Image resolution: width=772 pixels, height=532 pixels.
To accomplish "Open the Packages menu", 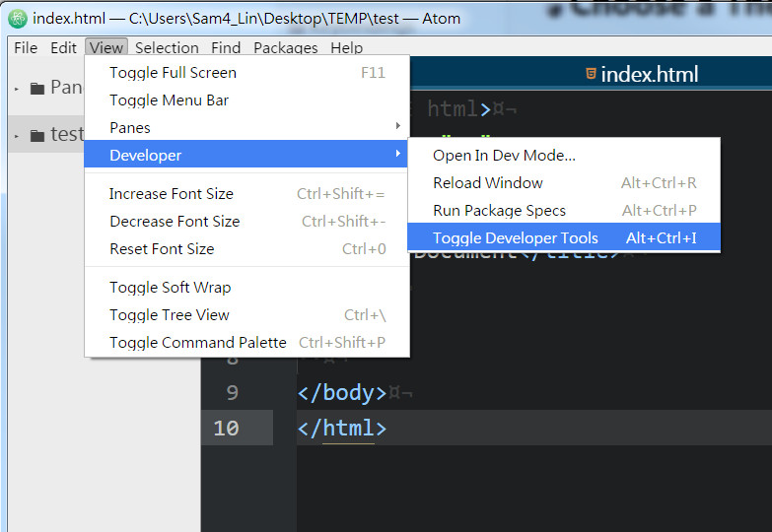I will 286,47.
